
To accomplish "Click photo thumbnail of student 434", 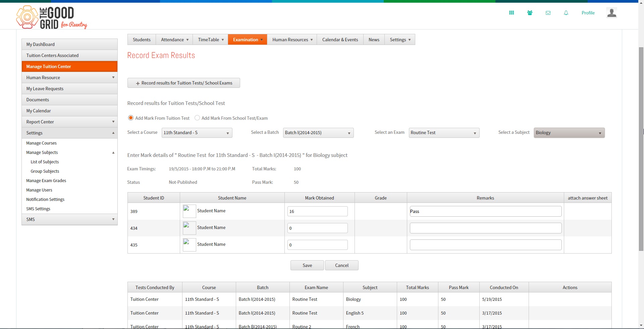I will 189,228.
